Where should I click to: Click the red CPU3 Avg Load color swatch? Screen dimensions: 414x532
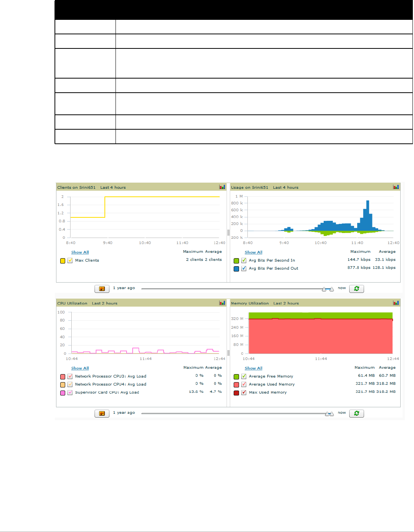(x=63, y=377)
